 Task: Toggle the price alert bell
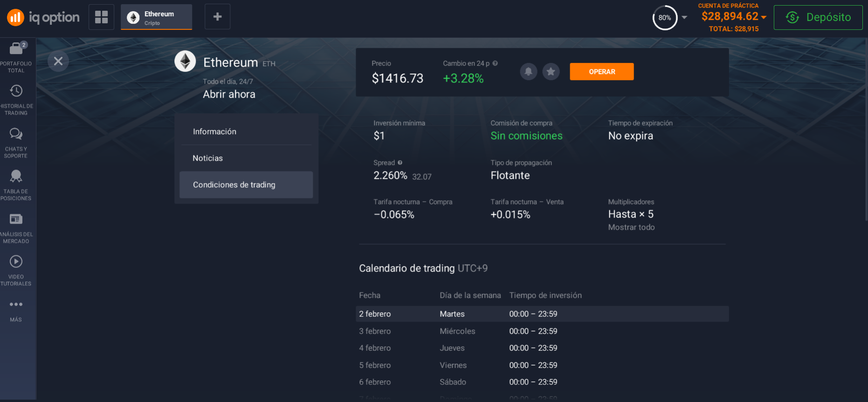click(528, 72)
